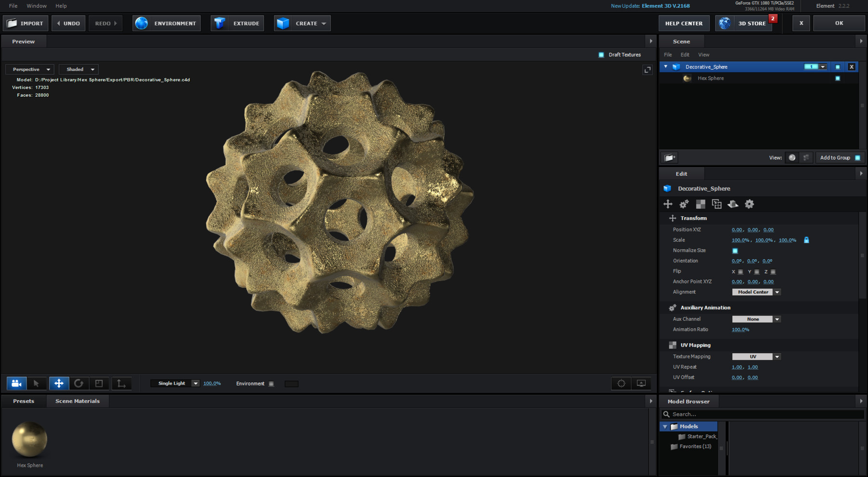Open the Auxiliary Animation icon in Edit panel
The height and width of the screenshot is (477, 868).
click(684, 204)
